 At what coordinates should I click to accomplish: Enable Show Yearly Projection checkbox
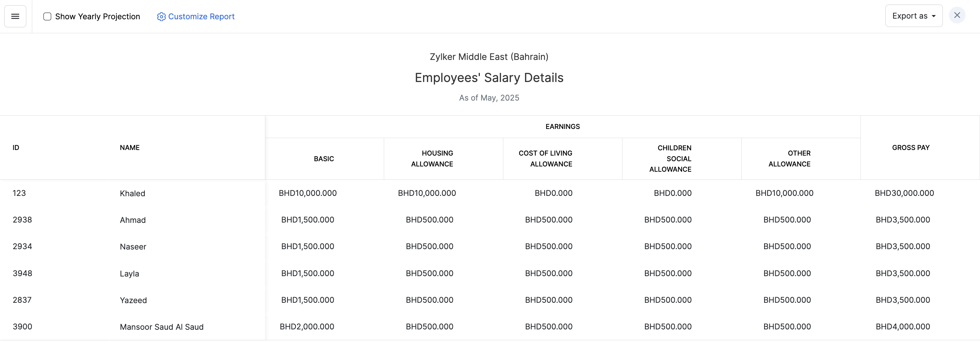47,16
